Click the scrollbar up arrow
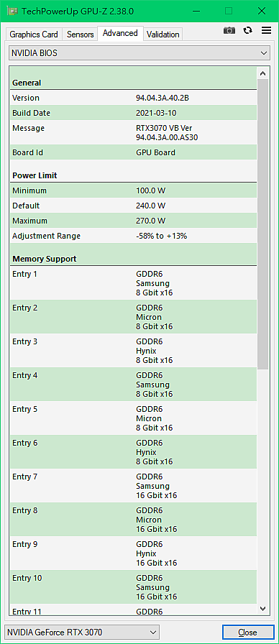The image size is (279, 644). pyautogui.click(x=263, y=73)
